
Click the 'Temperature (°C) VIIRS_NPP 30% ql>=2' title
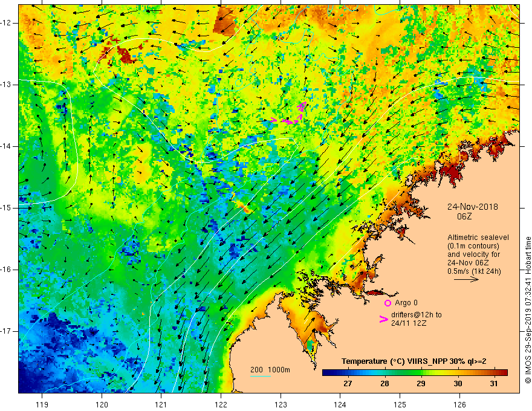click(x=414, y=361)
